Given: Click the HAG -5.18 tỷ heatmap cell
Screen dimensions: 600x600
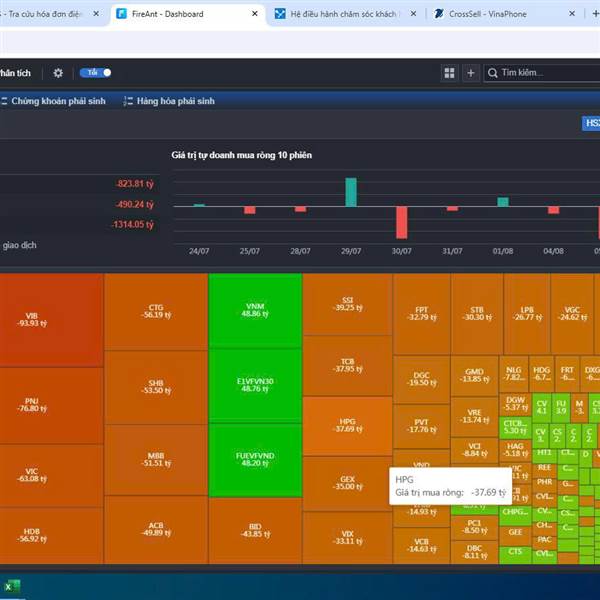Looking at the screenshot, I should pyautogui.click(x=515, y=450).
